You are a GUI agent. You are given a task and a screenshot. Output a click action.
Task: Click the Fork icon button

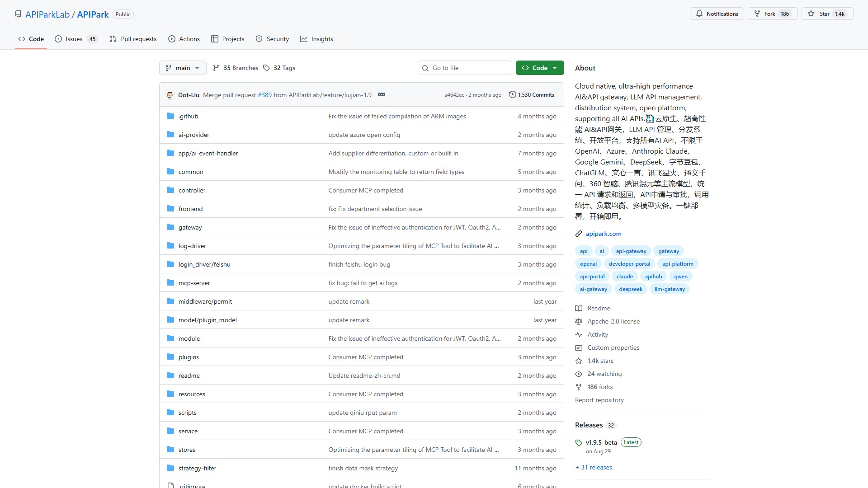[757, 14]
